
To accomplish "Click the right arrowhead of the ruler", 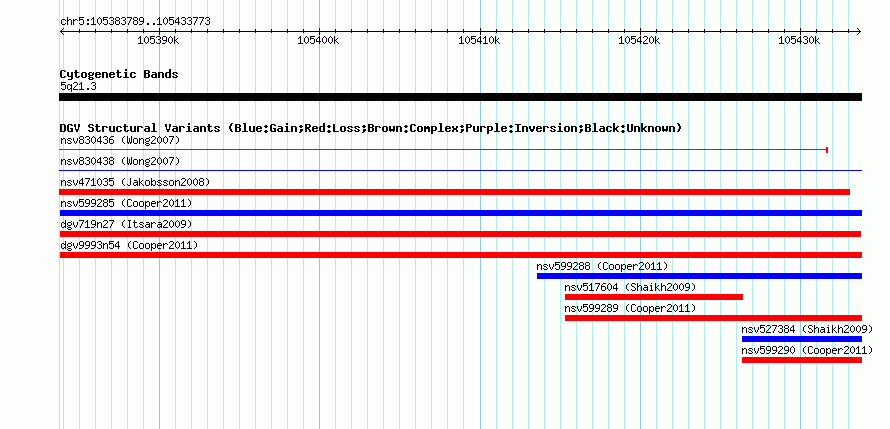I will pyautogui.click(x=859, y=31).
